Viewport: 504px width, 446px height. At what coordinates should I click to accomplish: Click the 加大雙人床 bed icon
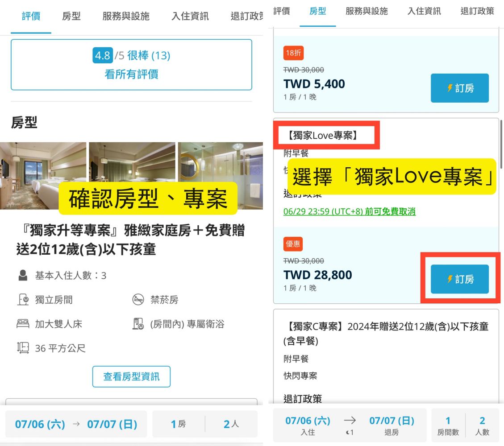[x=23, y=324]
